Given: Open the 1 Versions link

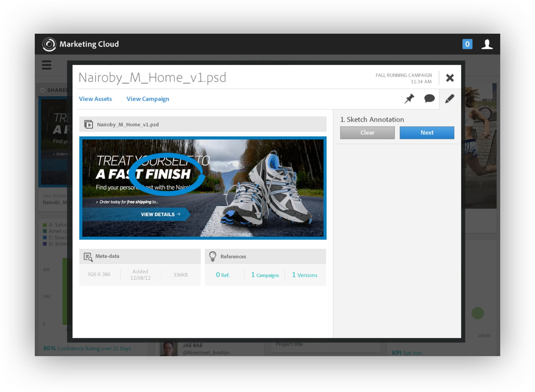Looking at the screenshot, I should pos(304,275).
